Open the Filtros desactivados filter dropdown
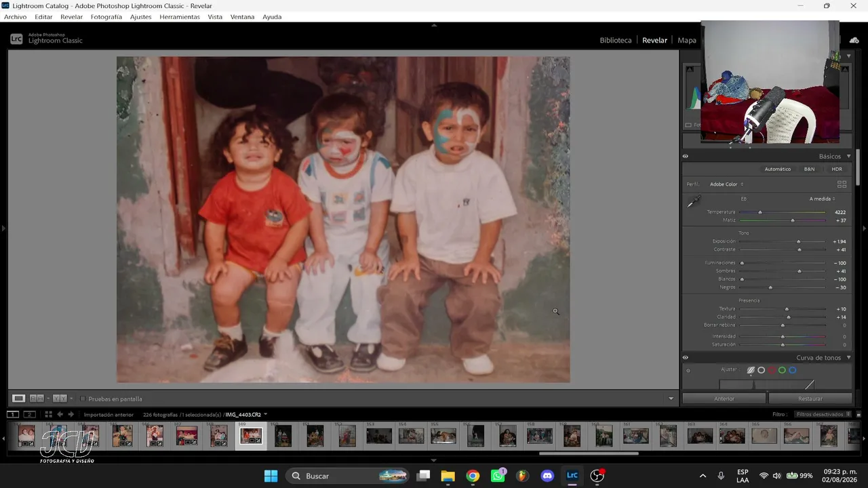 point(822,414)
